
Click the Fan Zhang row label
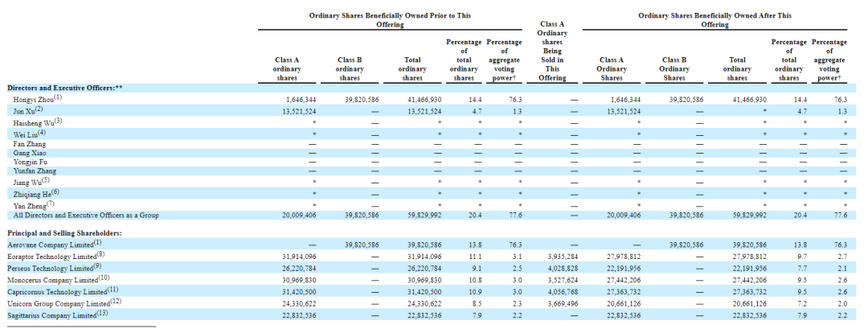[30, 144]
